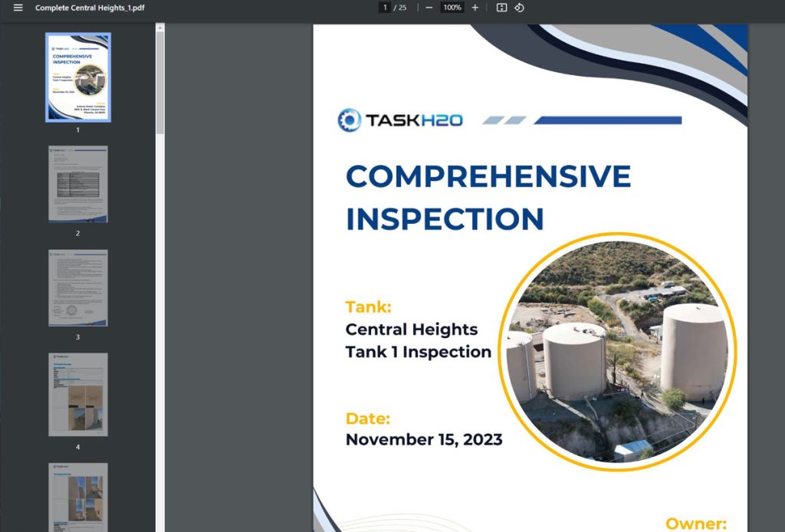
Task: Click the COMPREHENSIVE INSPECTION heading
Action: click(x=488, y=197)
